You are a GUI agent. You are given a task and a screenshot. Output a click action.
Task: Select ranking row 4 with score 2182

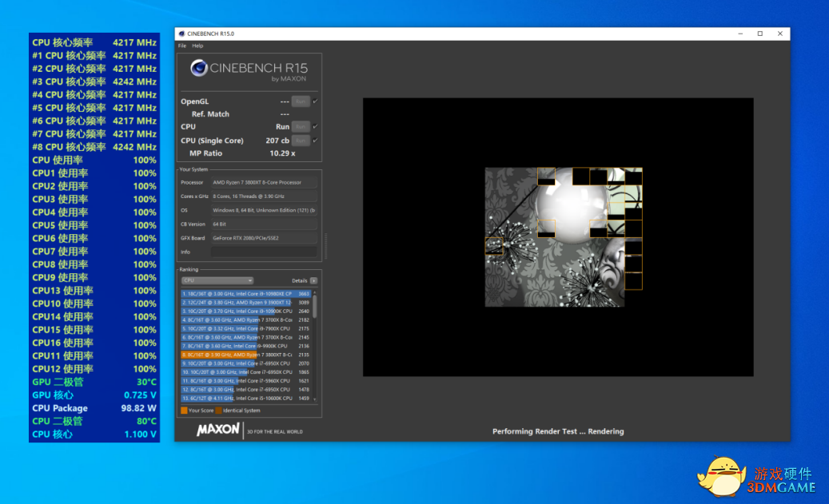pos(246,320)
